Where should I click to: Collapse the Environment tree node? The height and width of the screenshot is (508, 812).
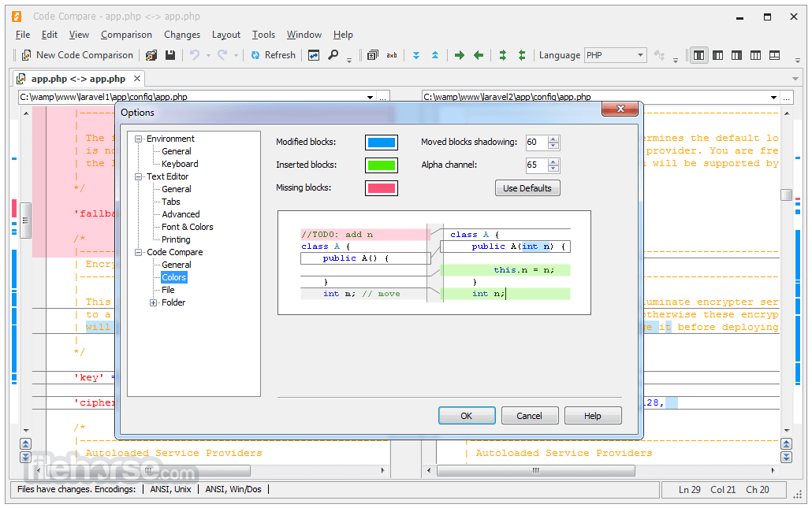pos(138,139)
